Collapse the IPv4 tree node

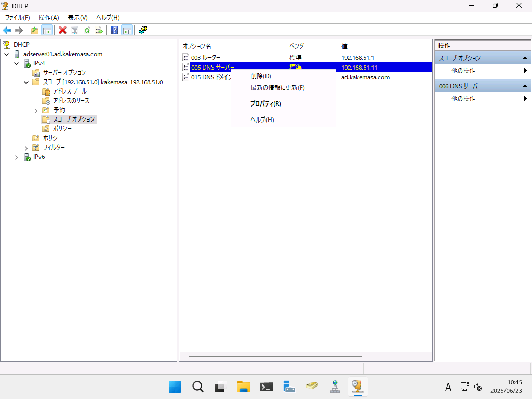tap(16, 63)
